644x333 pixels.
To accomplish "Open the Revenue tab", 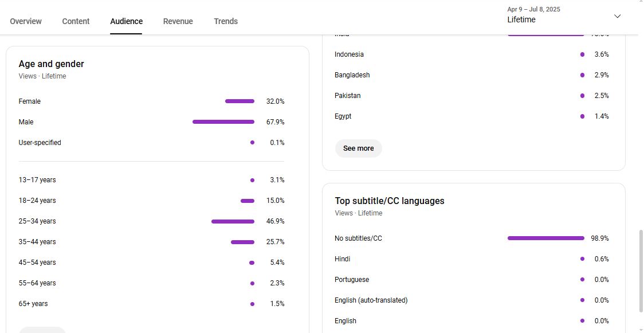I will tap(178, 21).
